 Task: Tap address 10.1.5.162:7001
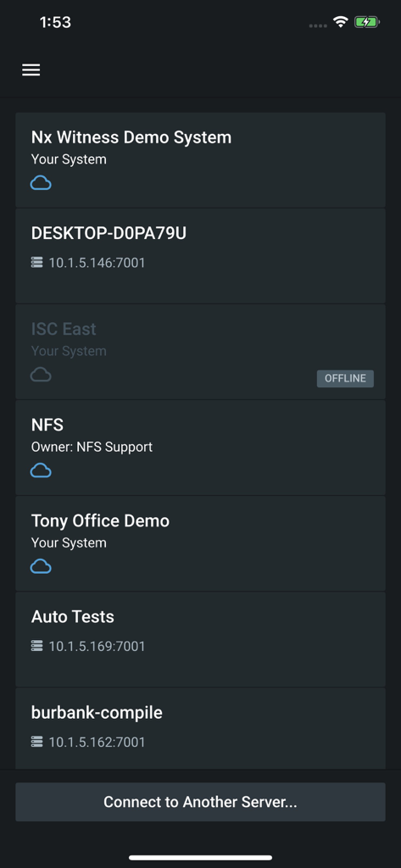(x=97, y=742)
